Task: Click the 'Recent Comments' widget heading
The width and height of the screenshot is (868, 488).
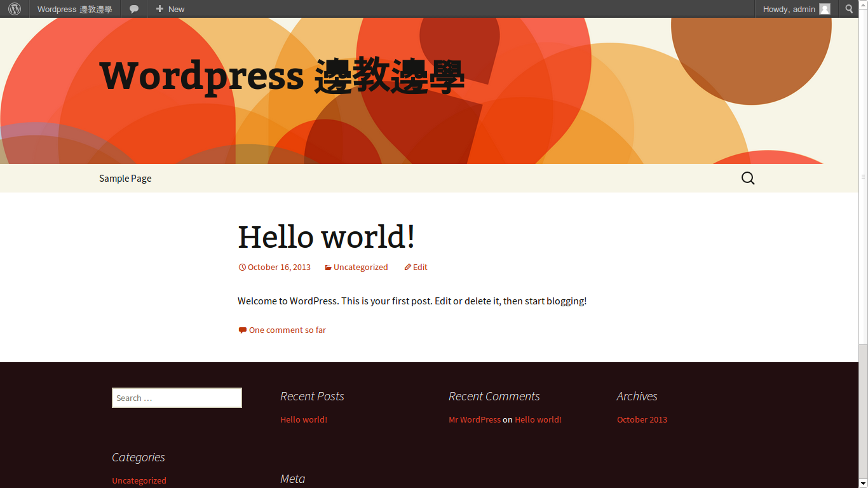Action: coord(494,396)
